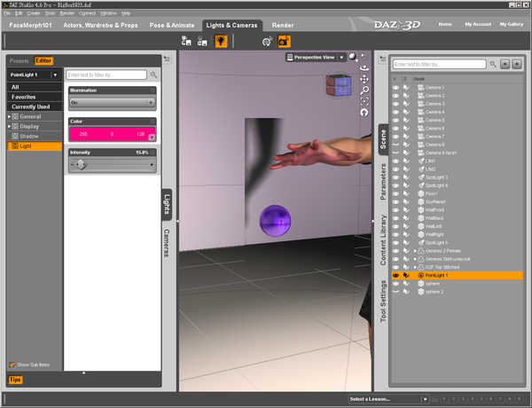Click the viewport orbit rotate icon
Viewport: 532px width, 408px height.
(x=364, y=68)
